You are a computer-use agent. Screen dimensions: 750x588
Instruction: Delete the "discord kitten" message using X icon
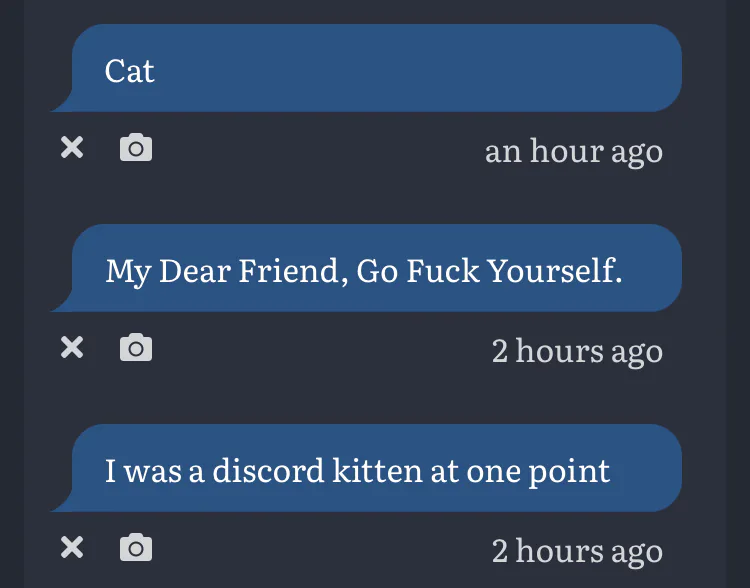72,548
